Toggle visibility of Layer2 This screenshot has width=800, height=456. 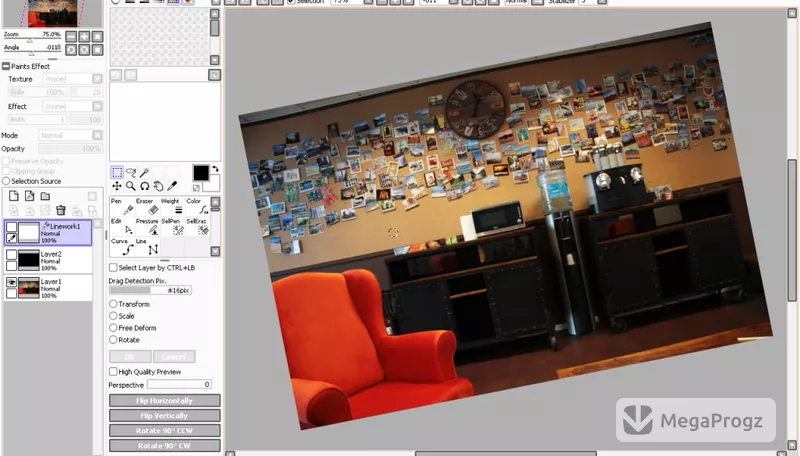(11, 255)
